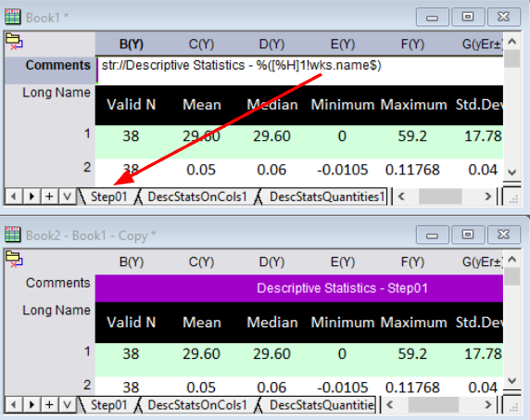Viewport: 530px width, 420px height.
Task: Select row 1 header in Book1
Action: coord(50,142)
